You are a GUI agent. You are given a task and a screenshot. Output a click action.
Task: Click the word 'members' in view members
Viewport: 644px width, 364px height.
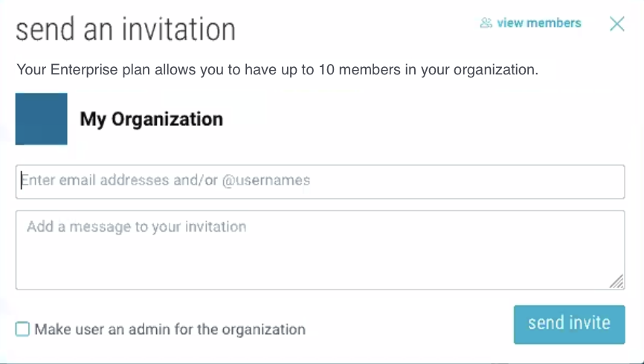[554, 23]
